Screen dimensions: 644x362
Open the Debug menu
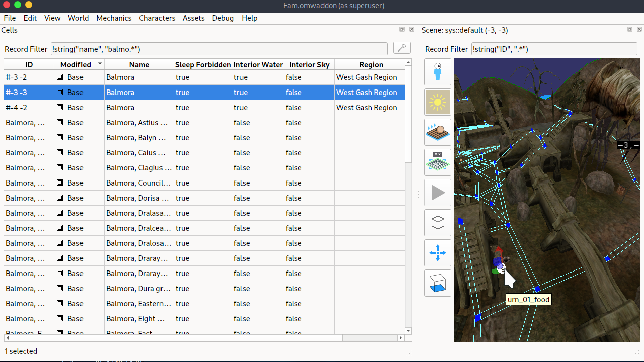pos(223,18)
